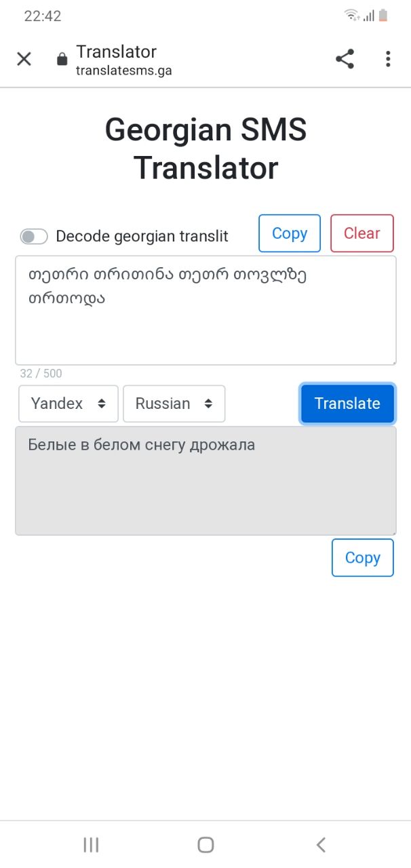Open the Yandex translation engine dropdown
Viewport: 411px width, 868px height.
pos(68,403)
